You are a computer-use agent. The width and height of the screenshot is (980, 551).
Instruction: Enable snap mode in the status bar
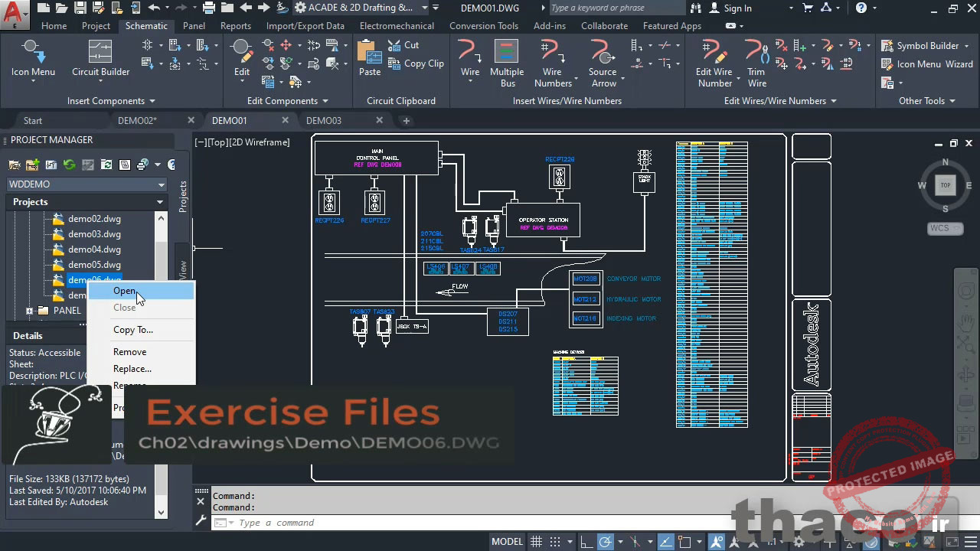point(553,541)
